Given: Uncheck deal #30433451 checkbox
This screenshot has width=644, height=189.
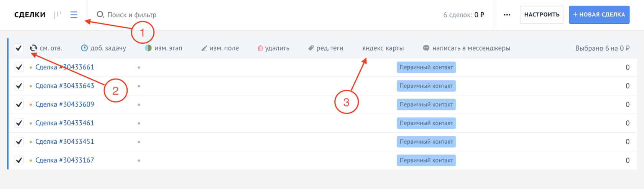Looking at the screenshot, I should click(x=19, y=141).
